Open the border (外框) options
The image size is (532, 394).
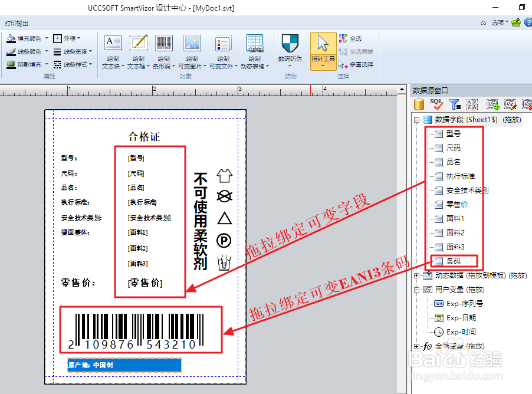(67, 39)
